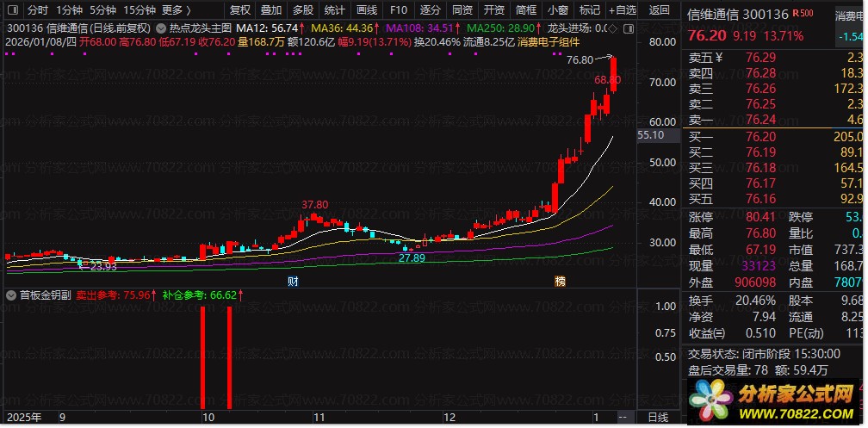Toggle the left sidebar panel icon
Screen dimensions: 868x428
tap(12, 10)
